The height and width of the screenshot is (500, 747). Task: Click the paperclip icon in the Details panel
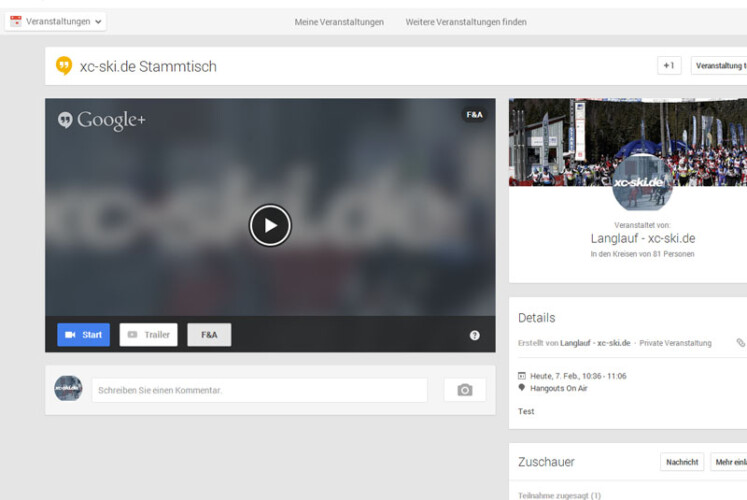(740, 343)
